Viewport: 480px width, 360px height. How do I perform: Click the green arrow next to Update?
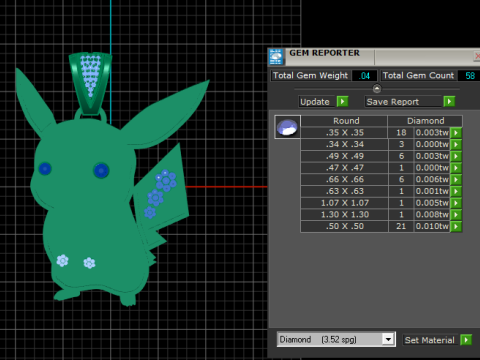point(342,101)
